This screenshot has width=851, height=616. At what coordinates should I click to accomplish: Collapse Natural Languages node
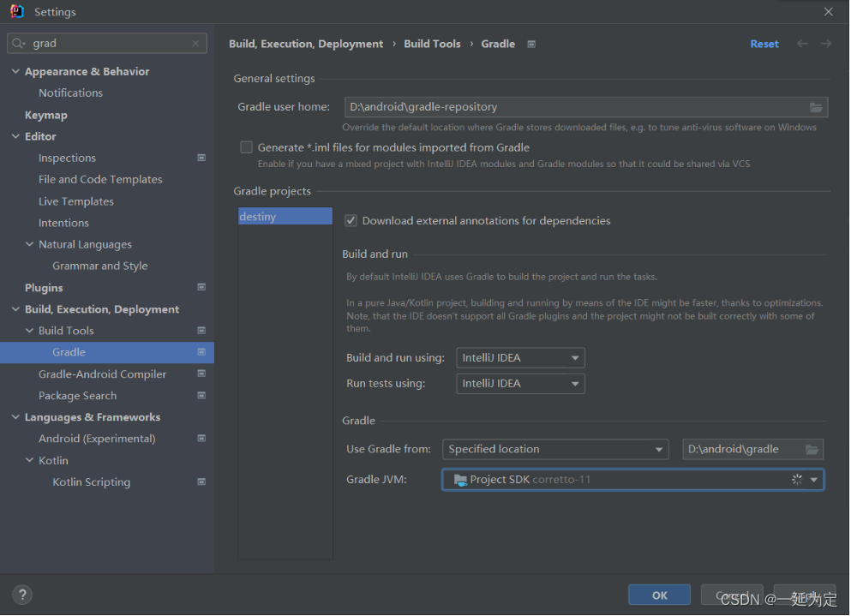coord(29,245)
